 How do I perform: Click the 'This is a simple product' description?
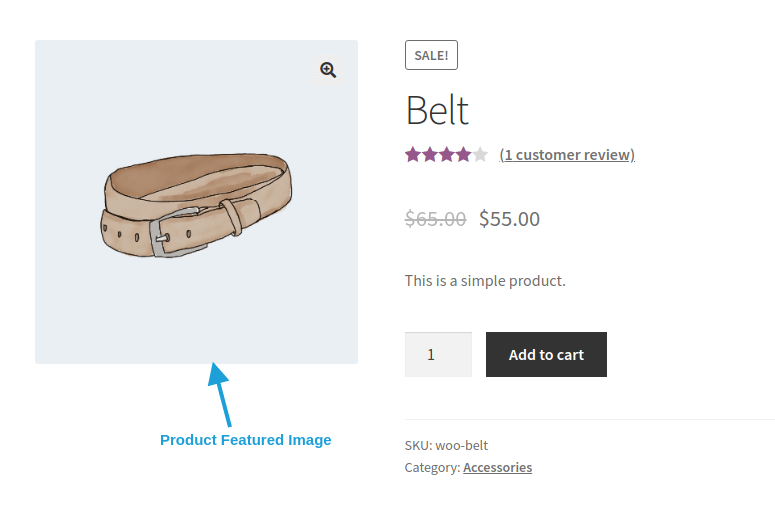(485, 280)
